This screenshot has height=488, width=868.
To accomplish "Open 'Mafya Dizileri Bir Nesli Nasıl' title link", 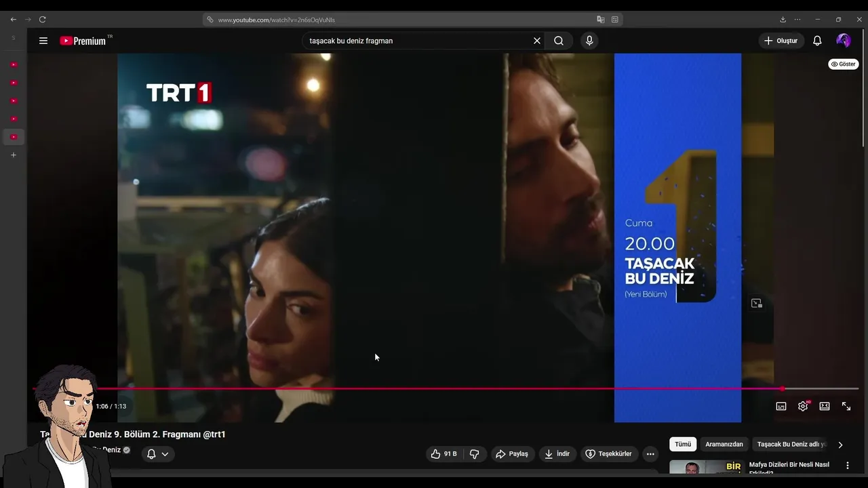I will pyautogui.click(x=789, y=467).
